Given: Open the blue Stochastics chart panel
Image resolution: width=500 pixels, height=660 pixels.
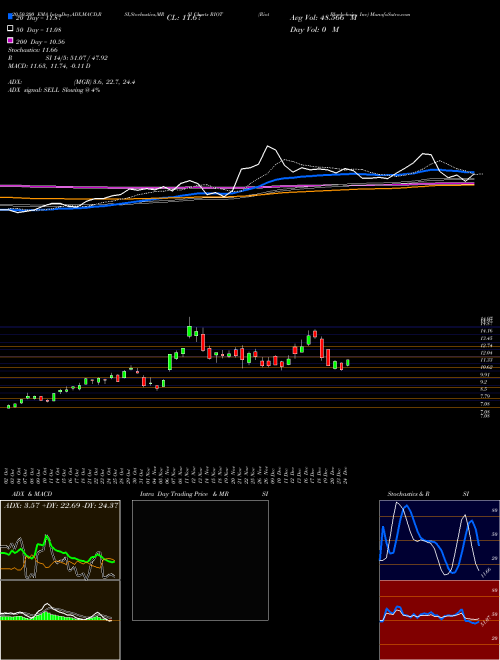Looking at the screenshot, I should click(439, 540).
